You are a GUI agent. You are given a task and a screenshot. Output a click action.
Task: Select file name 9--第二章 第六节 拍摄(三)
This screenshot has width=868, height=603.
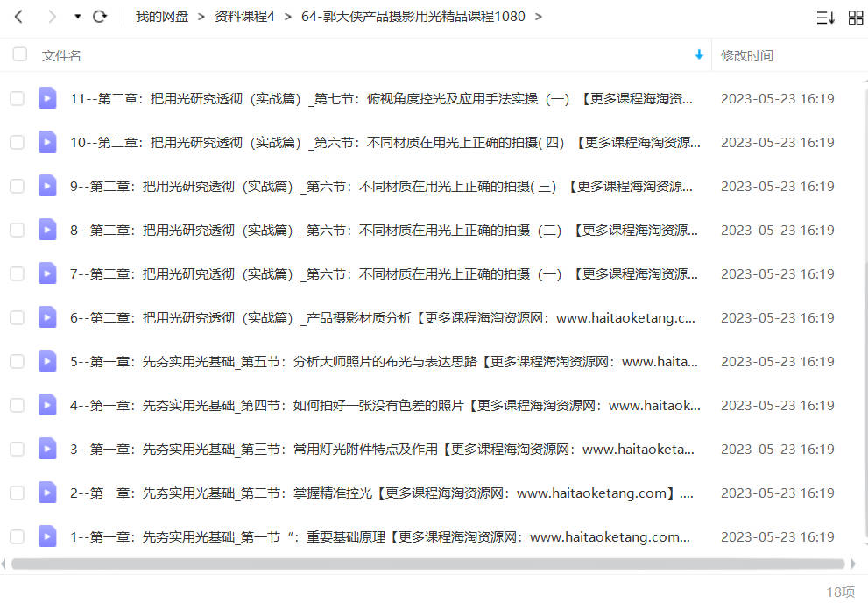[x=381, y=186]
